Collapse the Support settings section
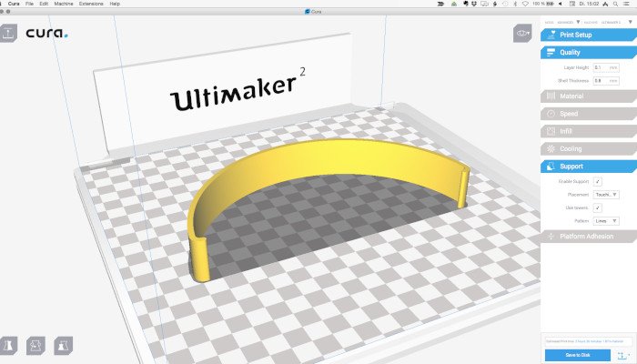This screenshot has width=637, height=364. point(589,167)
